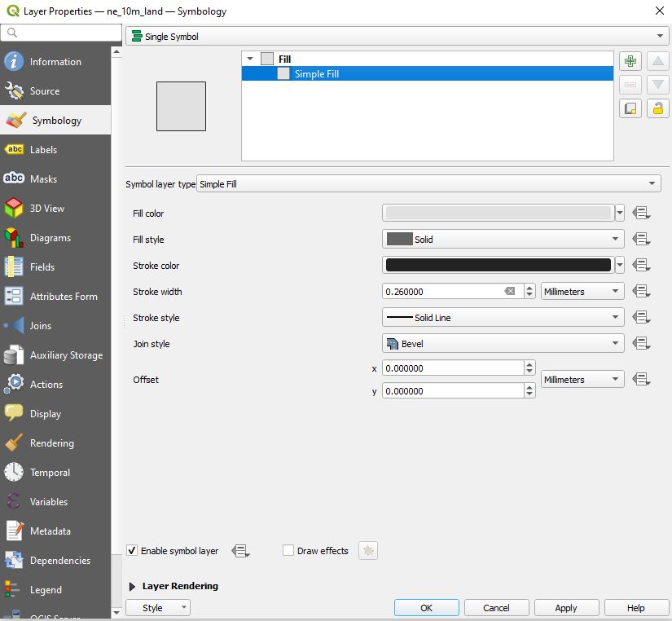Open the Legend tab
The height and width of the screenshot is (621, 672).
[x=55, y=590]
